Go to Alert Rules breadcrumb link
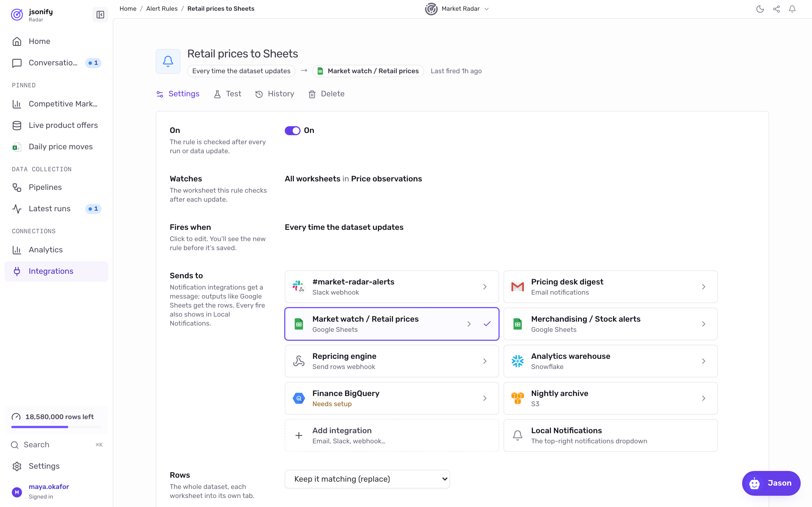 [x=162, y=9]
